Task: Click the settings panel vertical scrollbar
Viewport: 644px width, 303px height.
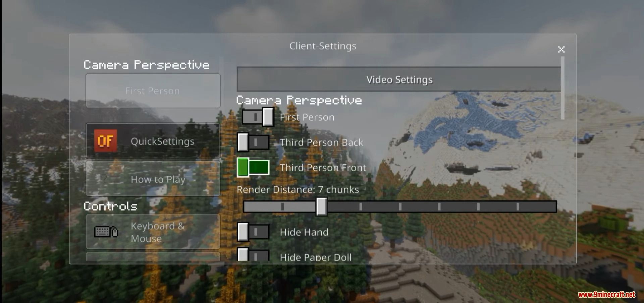Action: tap(562, 88)
